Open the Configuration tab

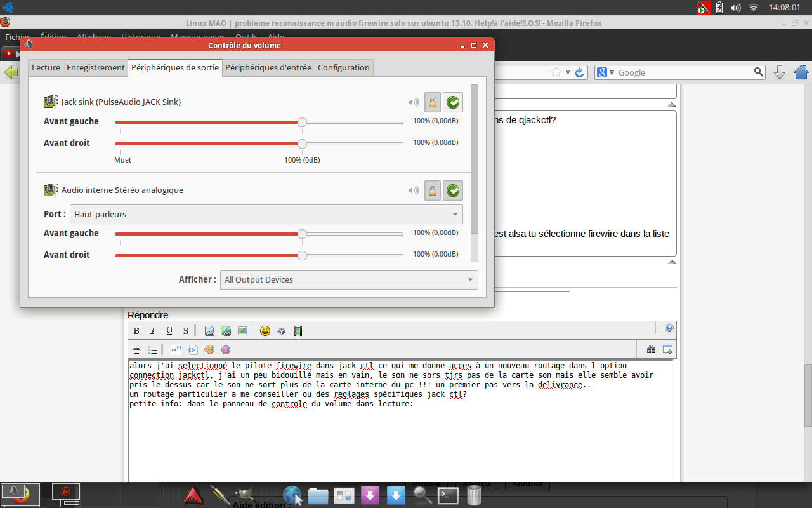344,68
